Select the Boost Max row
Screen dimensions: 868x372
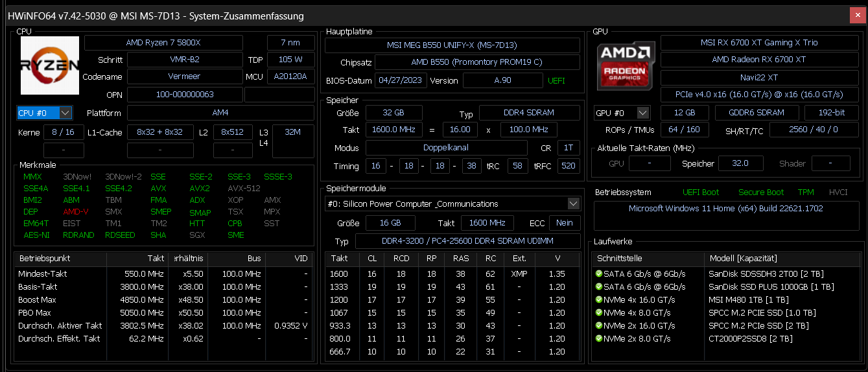pos(164,299)
